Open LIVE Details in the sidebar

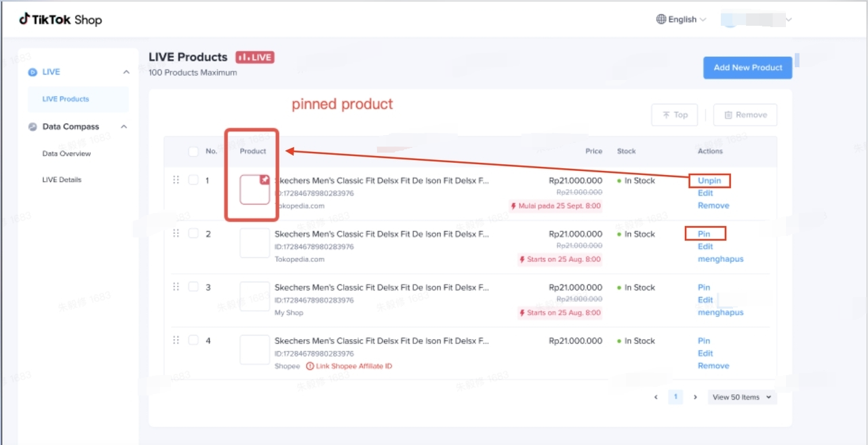[62, 180]
